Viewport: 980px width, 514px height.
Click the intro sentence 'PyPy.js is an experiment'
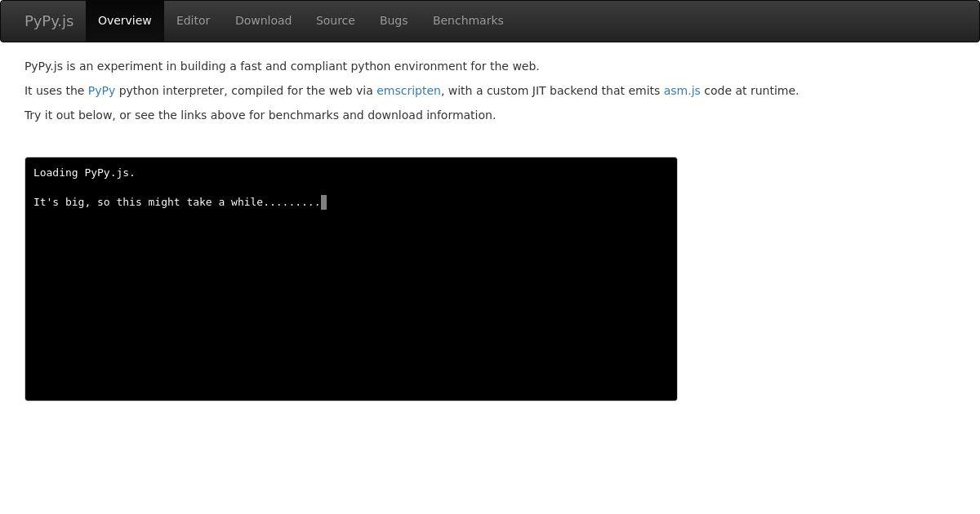point(282,66)
